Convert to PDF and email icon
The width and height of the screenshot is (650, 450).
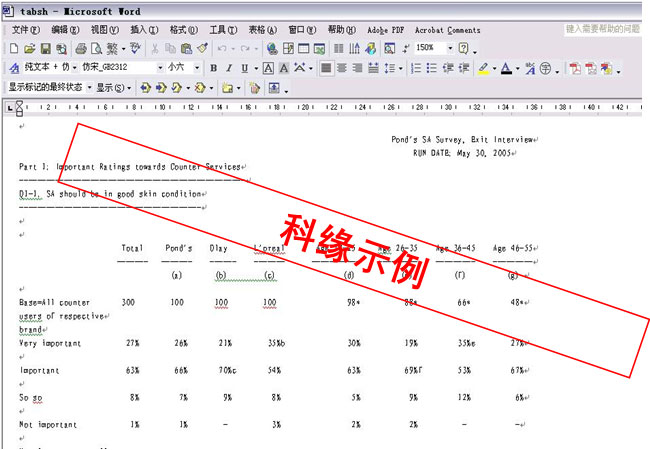(x=591, y=68)
